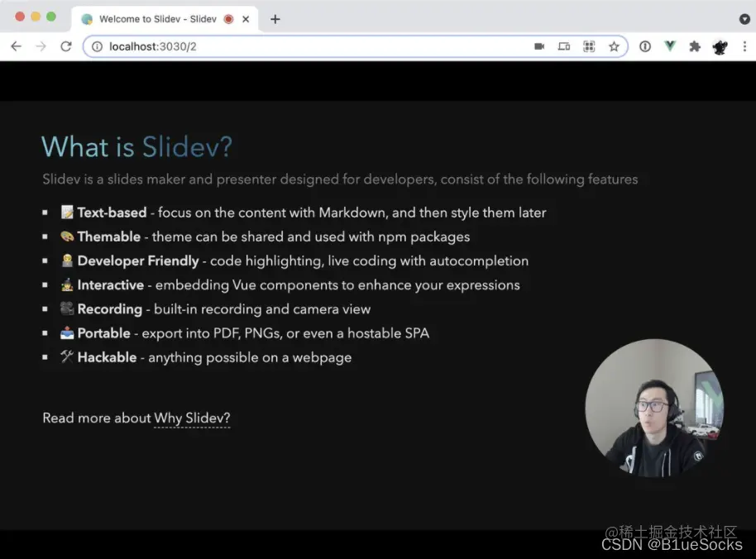Open Chrome three-dot menu
Viewport: 756px width, 559px height.
(745, 46)
